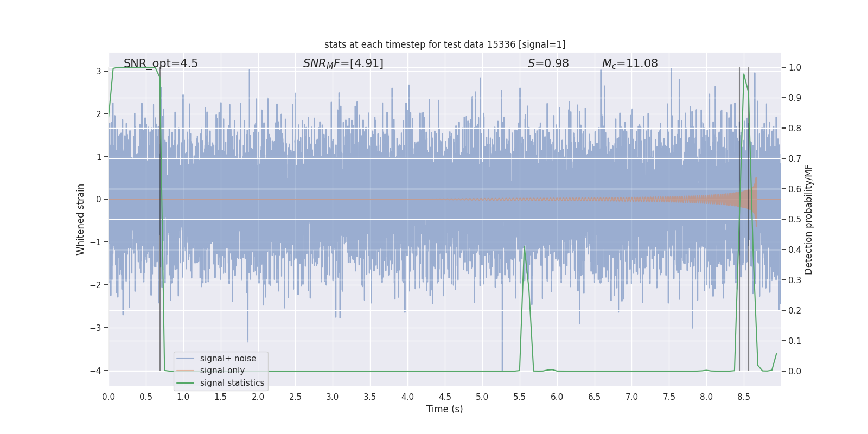Click the blue signal+ noise legend line
Screen dimensions: 868x434
click(x=186, y=359)
